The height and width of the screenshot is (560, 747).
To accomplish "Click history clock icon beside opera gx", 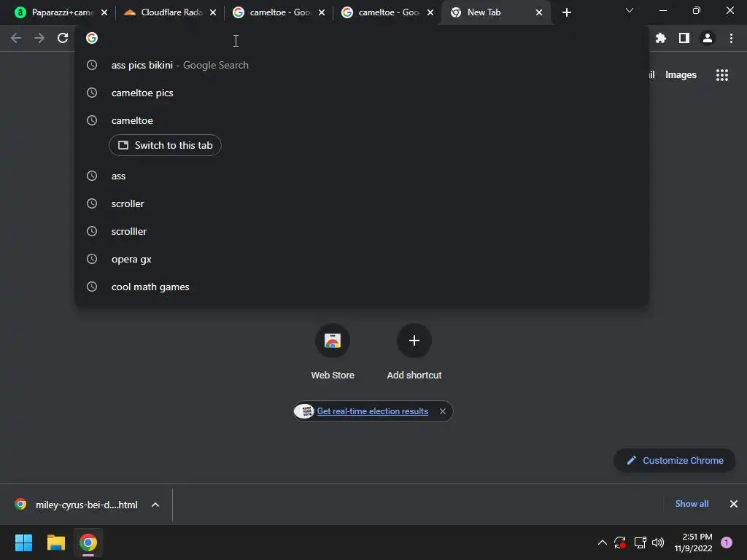I will coord(92,259).
